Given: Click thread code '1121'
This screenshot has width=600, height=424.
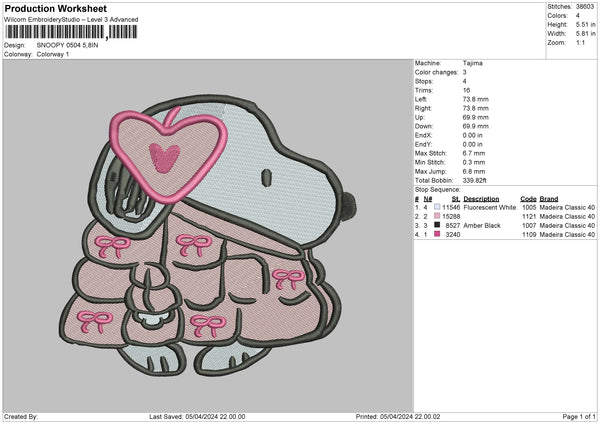Looking at the screenshot, I should coord(529,217).
